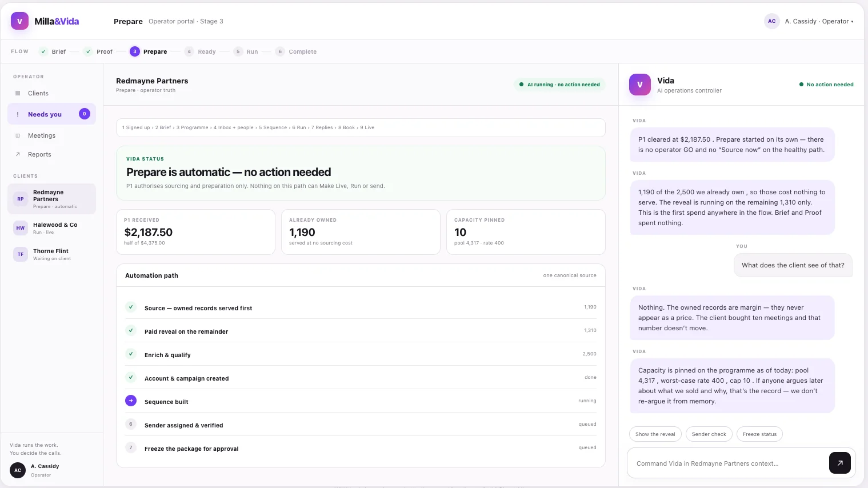The width and height of the screenshot is (868, 488).
Task: Open the Capacity pinned 10 card
Action: [x=526, y=232]
